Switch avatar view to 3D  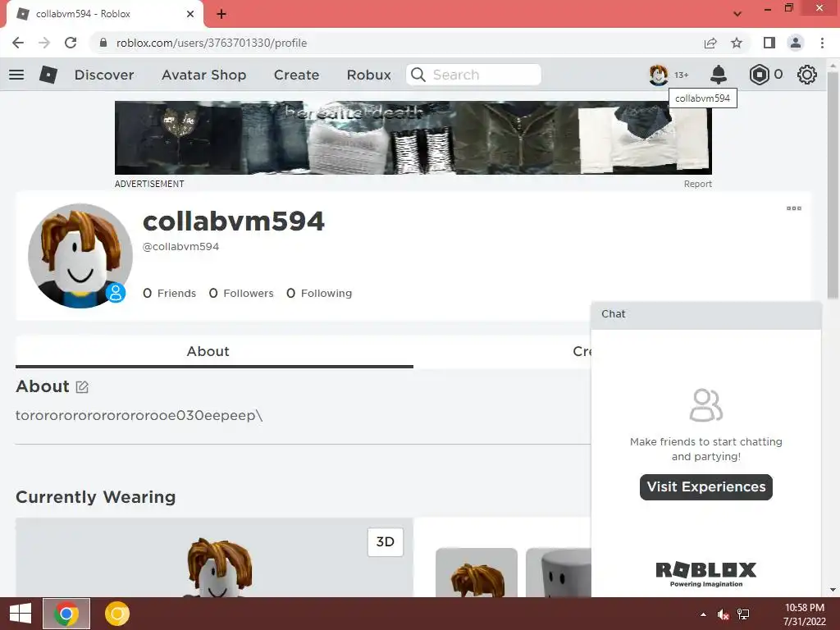click(x=386, y=541)
